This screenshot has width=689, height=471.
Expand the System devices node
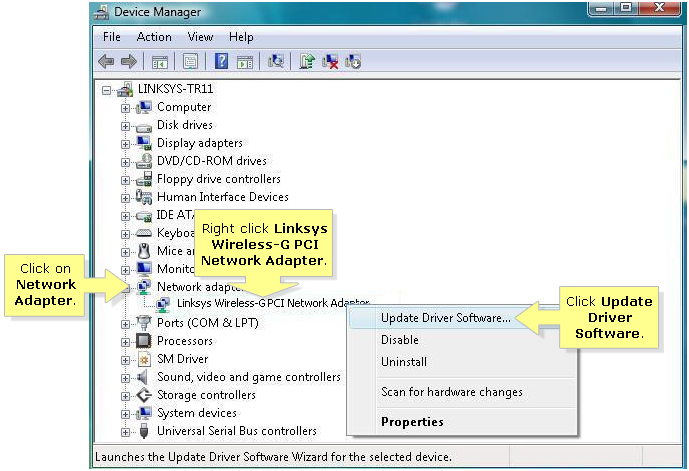click(125, 414)
